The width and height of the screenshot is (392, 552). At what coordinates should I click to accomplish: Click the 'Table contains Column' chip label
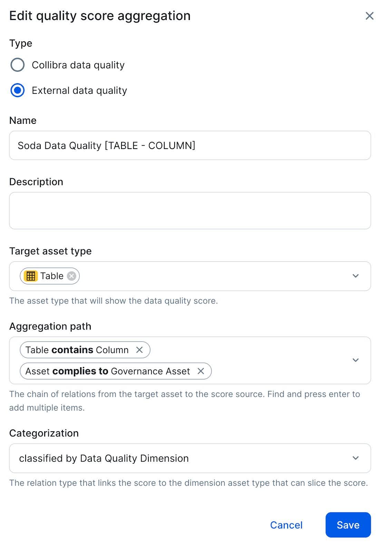tap(77, 350)
